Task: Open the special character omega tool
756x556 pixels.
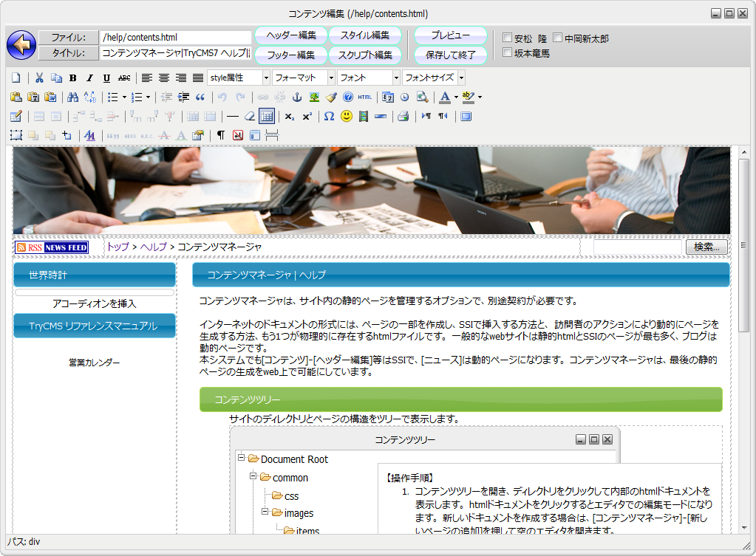Action: click(329, 116)
